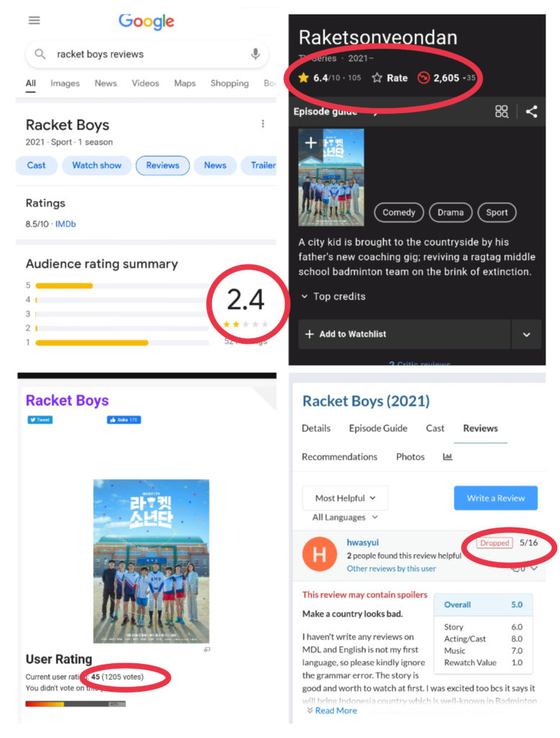Image resolution: width=560 pixels, height=738 pixels.
Task: Open the statistics chart icon tab
Action: click(x=448, y=457)
